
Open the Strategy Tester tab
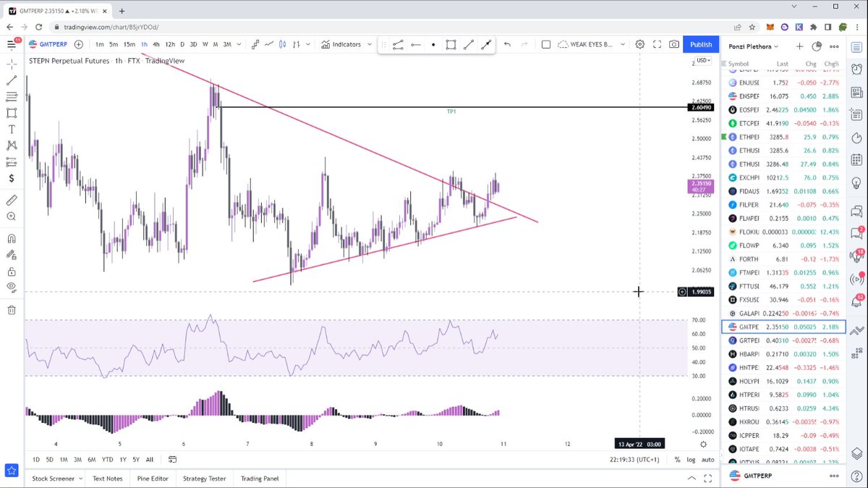[x=204, y=479]
